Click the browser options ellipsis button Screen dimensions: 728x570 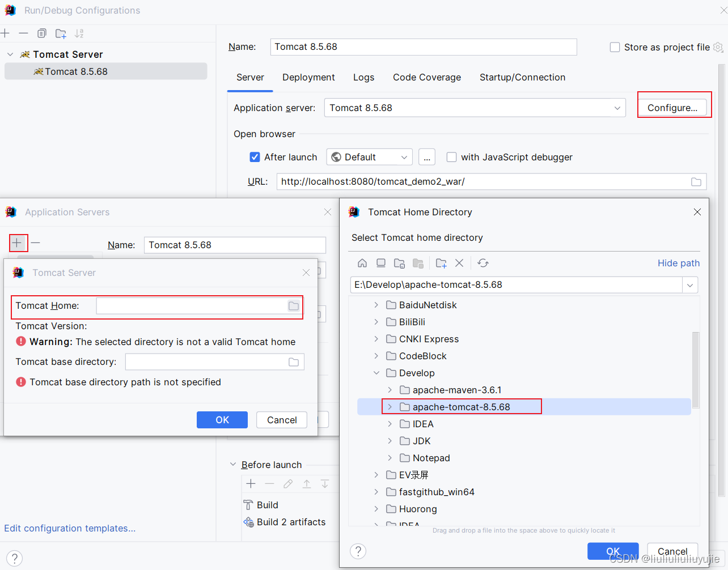click(427, 158)
